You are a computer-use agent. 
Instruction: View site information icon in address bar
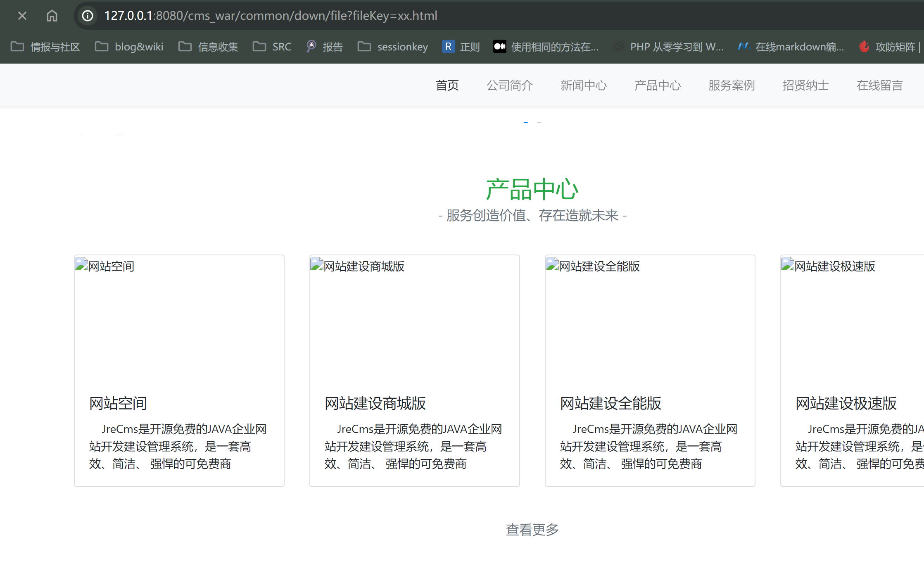88,16
